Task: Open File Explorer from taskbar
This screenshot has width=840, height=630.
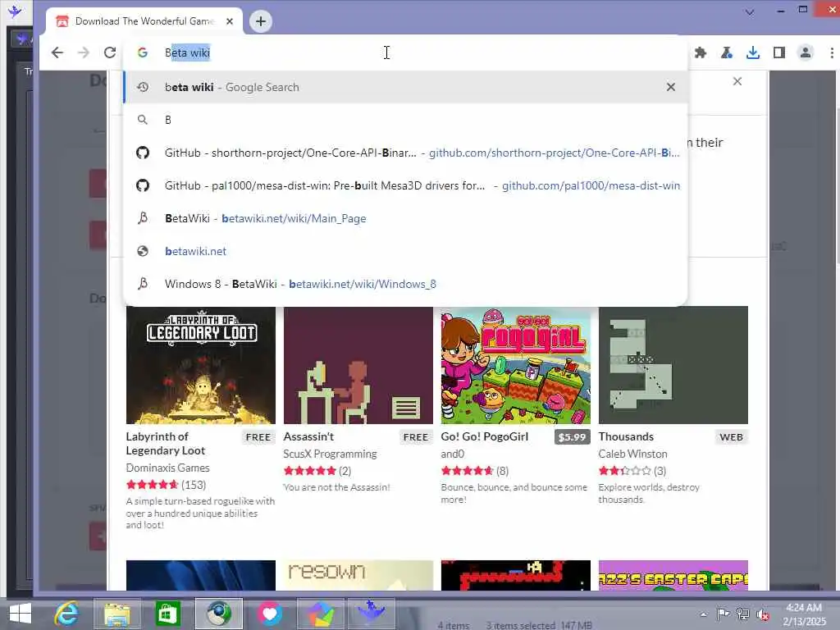Action: pyautogui.click(x=117, y=614)
